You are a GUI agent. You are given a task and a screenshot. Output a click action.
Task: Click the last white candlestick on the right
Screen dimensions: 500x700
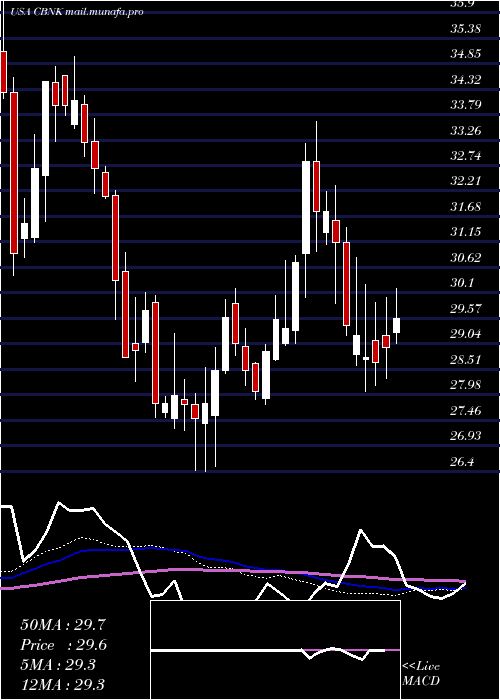(396, 325)
